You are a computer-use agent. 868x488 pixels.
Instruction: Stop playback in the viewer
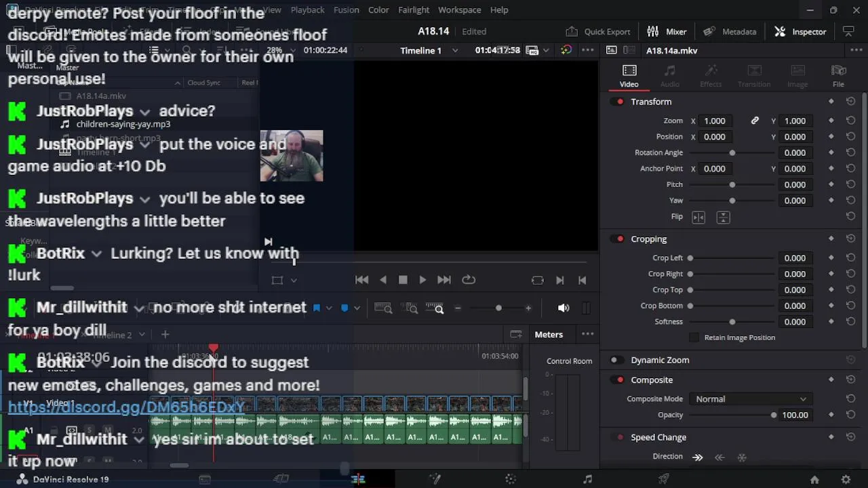tap(403, 280)
